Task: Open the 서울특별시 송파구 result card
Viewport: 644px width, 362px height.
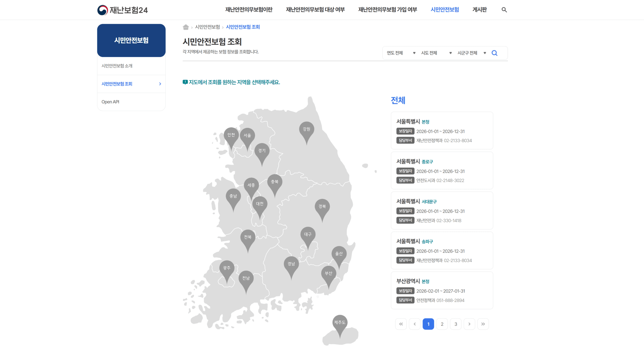Action: [x=442, y=250]
